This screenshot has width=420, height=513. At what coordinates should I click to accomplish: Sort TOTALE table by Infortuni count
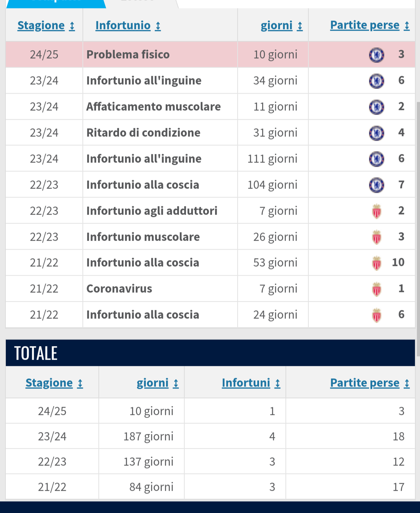point(251,383)
